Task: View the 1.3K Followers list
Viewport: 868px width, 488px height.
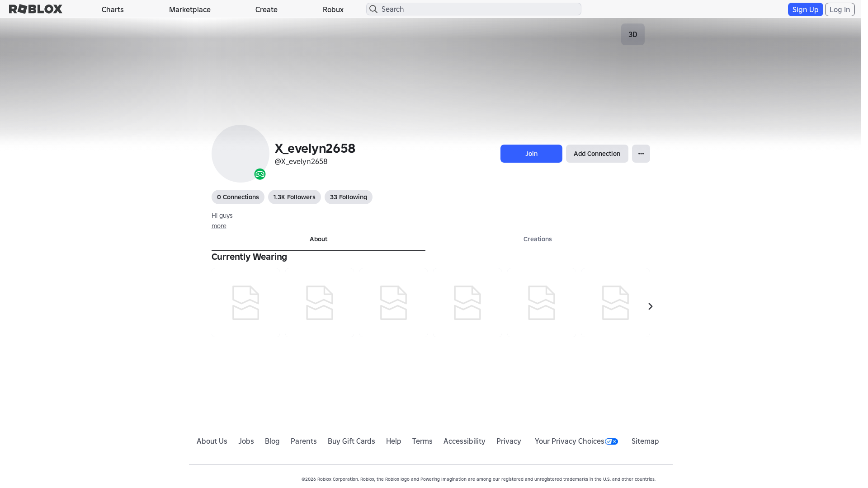Action: pos(294,197)
